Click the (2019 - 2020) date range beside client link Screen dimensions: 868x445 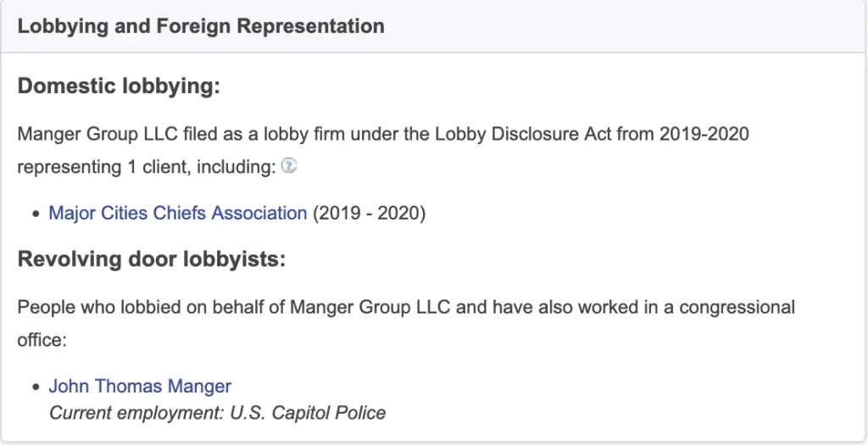coord(370,213)
